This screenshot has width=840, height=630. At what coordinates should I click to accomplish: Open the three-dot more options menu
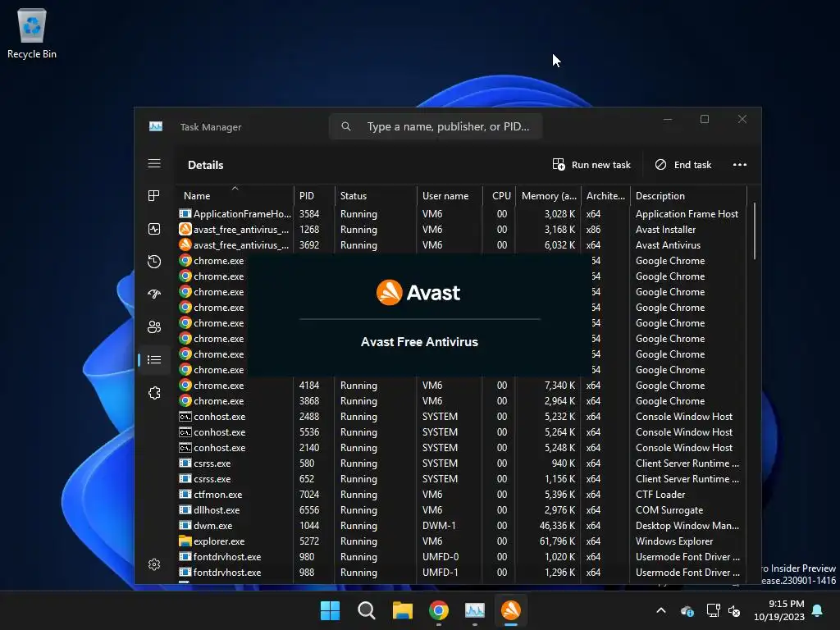[x=740, y=164]
